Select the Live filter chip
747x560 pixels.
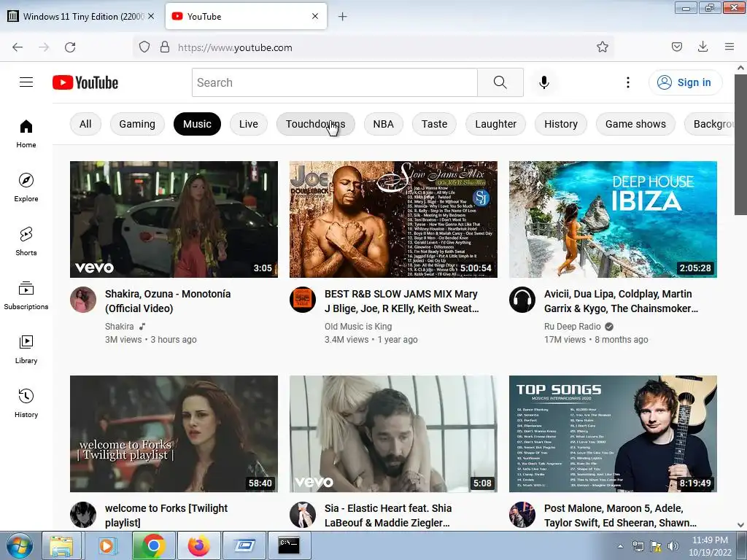(249, 124)
